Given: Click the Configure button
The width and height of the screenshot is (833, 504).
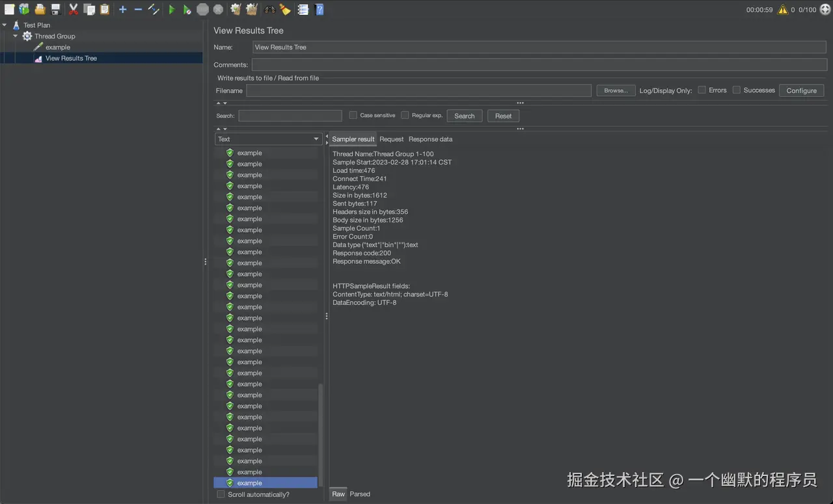Looking at the screenshot, I should click(x=802, y=90).
